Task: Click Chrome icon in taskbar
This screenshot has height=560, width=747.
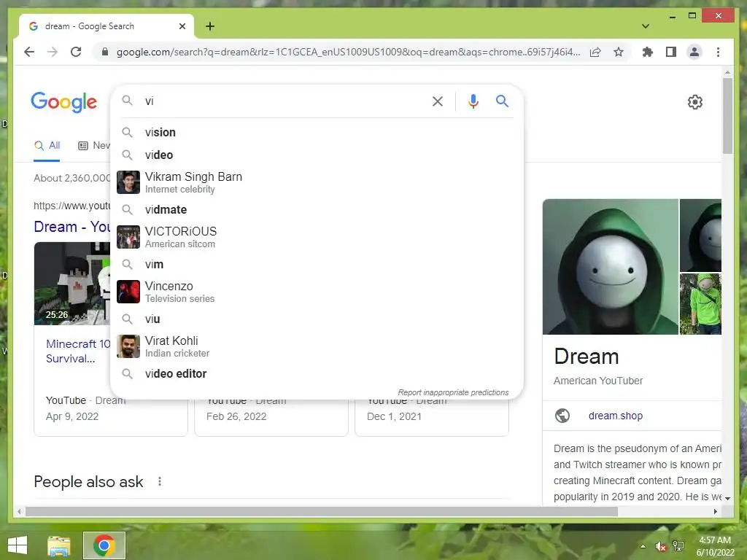Action: pyautogui.click(x=104, y=545)
